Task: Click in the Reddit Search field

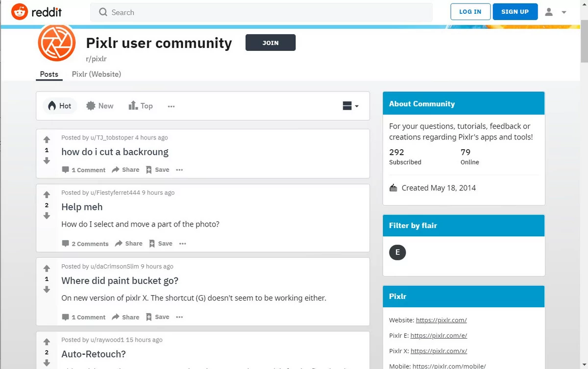Action: coord(261,12)
